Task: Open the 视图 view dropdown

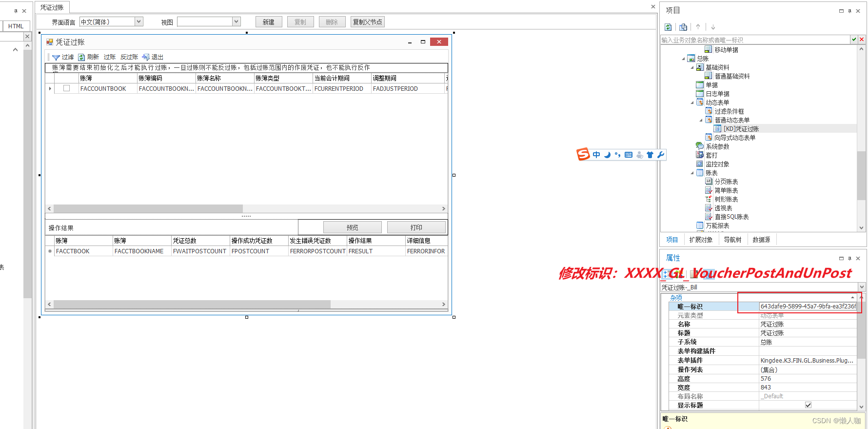Action: point(237,21)
